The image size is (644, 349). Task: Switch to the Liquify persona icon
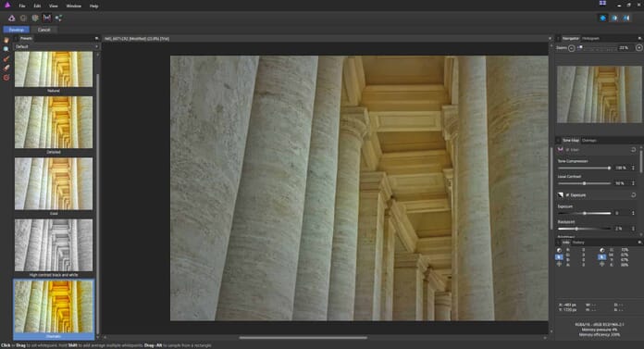pos(23,19)
